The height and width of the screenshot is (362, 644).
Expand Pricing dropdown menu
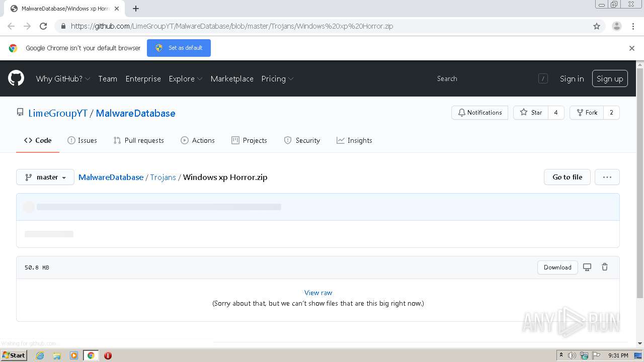coord(277,78)
